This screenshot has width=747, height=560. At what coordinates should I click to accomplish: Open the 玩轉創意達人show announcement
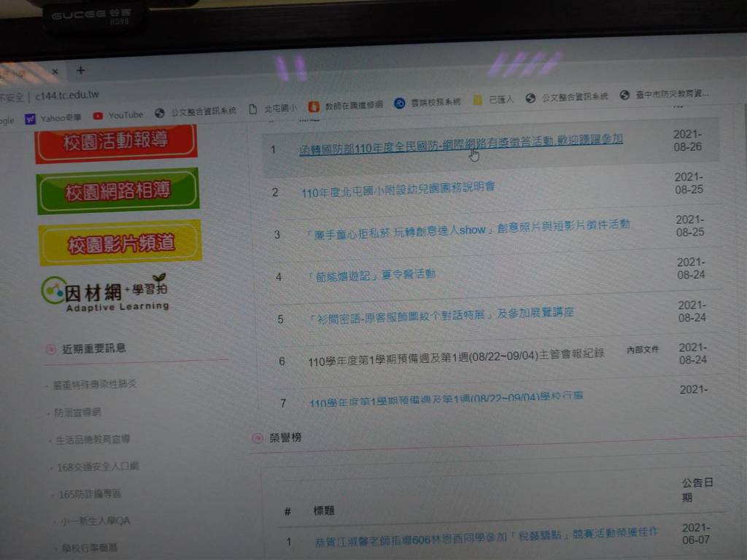468,228
